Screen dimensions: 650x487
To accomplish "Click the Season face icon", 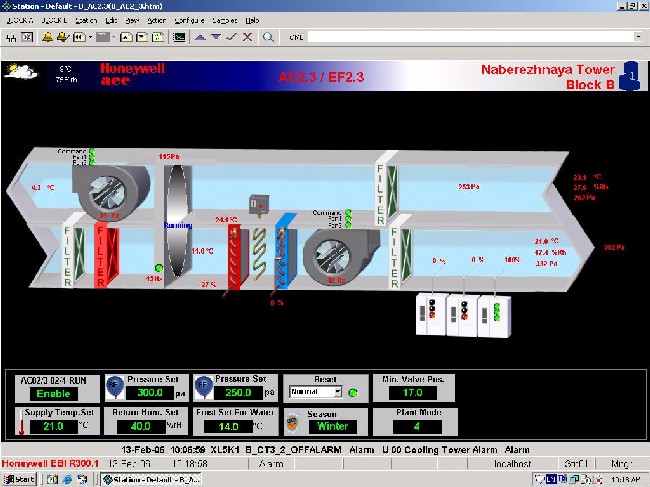I will [x=293, y=423].
